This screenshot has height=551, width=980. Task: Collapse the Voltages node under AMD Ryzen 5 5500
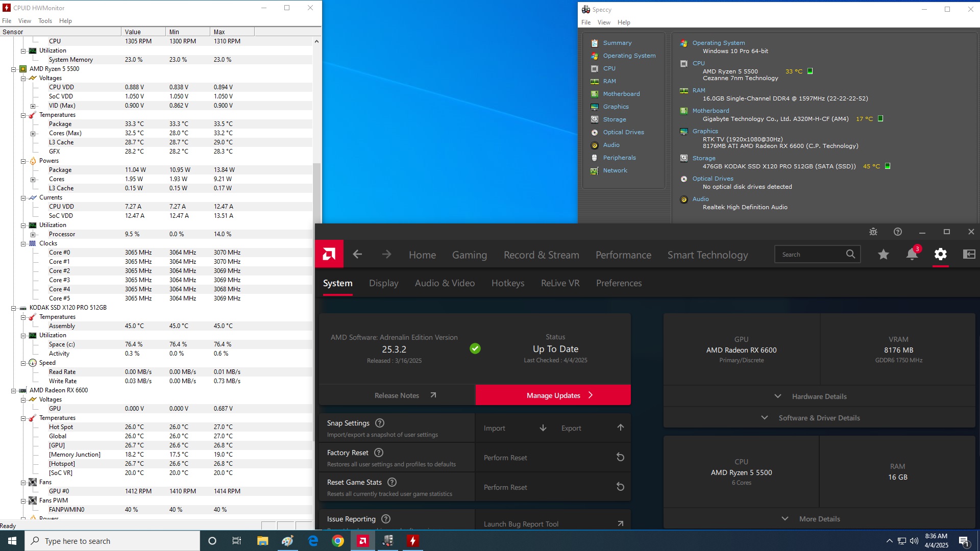[23, 78]
